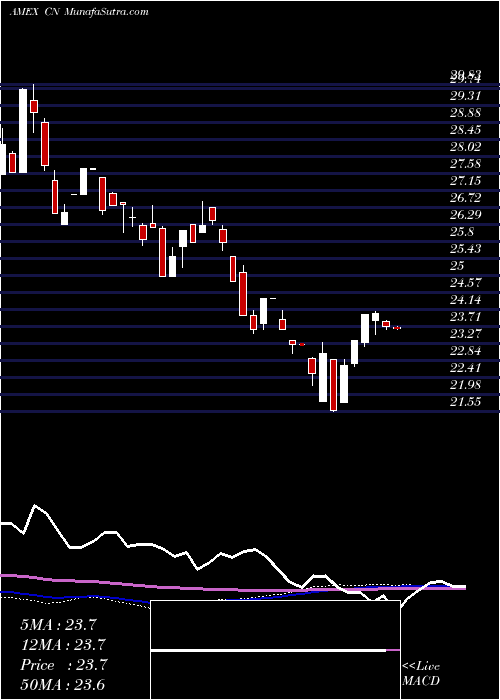Click the Price : 23.7 readout

63,665
